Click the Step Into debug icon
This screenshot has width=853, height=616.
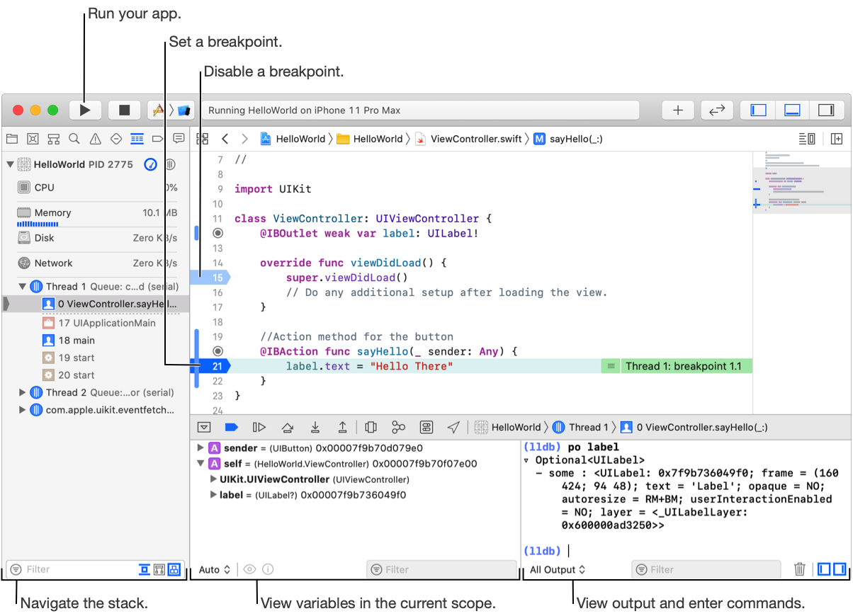[315, 427]
